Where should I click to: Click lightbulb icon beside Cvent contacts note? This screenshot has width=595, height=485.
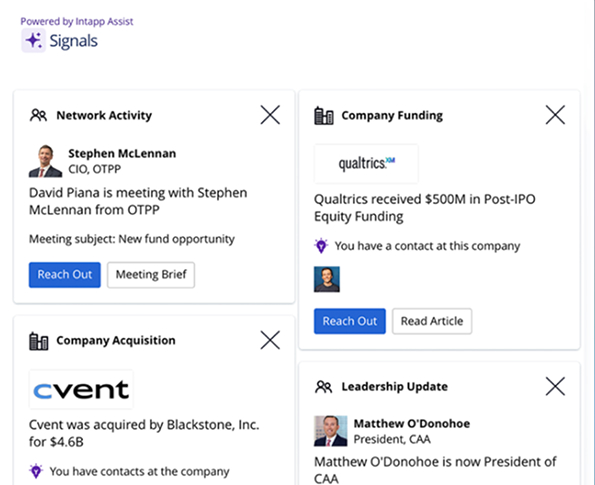click(x=36, y=471)
